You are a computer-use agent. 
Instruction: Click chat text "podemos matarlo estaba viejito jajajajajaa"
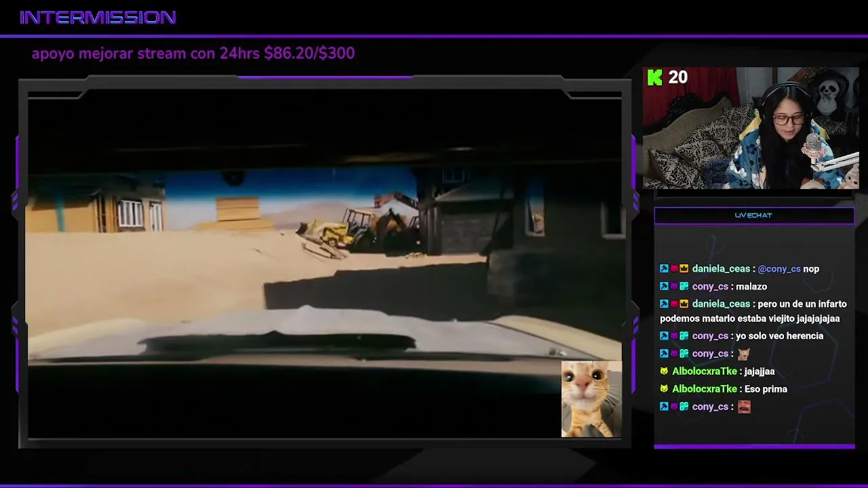tap(750, 319)
